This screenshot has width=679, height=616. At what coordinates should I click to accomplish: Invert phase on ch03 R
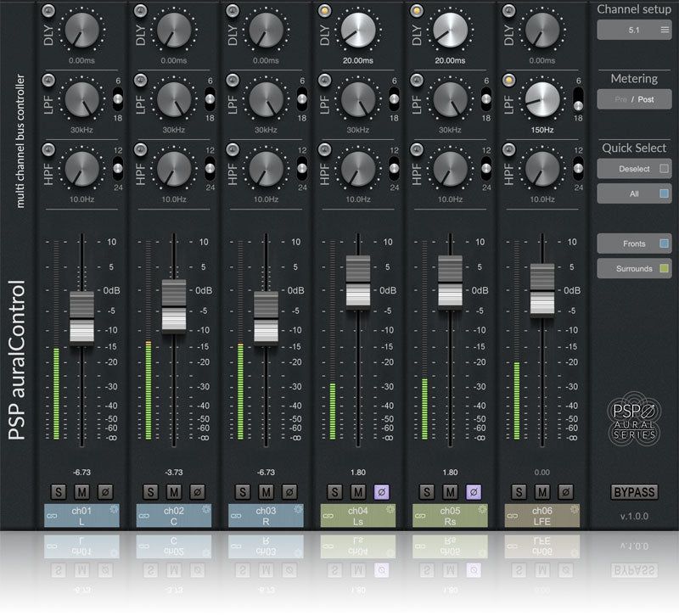point(289,492)
